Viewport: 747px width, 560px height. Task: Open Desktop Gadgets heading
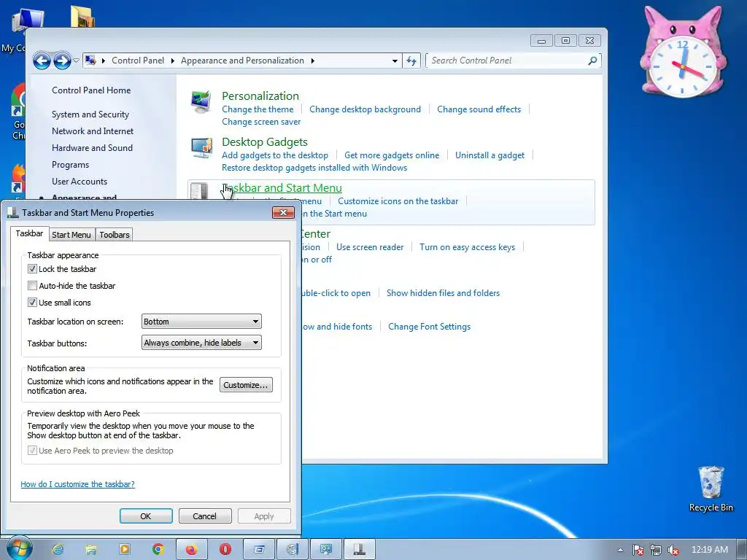pos(264,142)
